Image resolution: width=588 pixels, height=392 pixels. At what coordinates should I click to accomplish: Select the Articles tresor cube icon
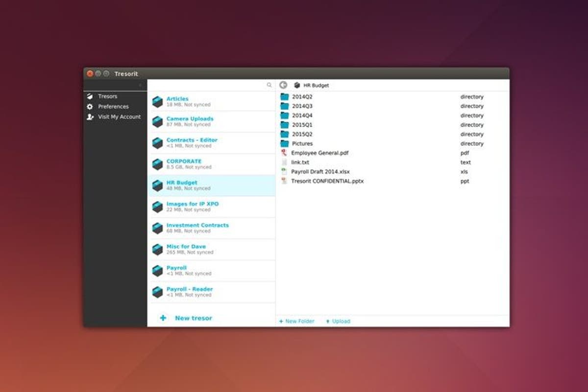(x=157, y=101)
